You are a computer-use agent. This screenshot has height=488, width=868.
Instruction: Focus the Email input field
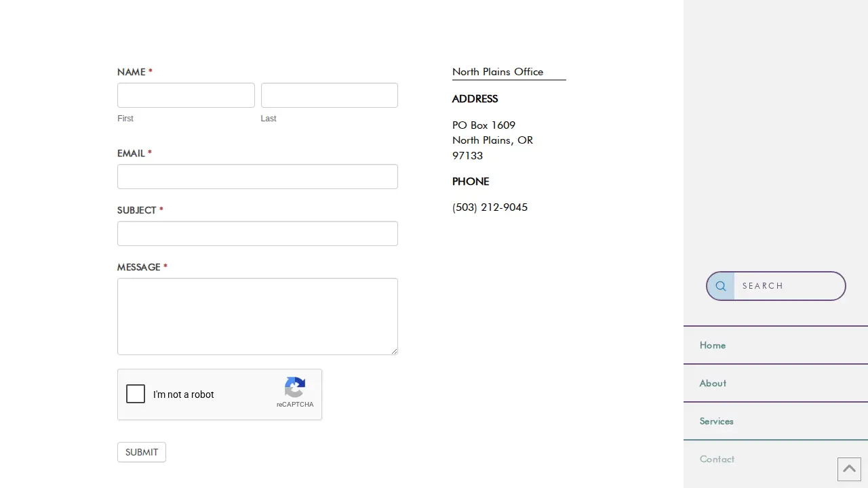pos(258,176)
